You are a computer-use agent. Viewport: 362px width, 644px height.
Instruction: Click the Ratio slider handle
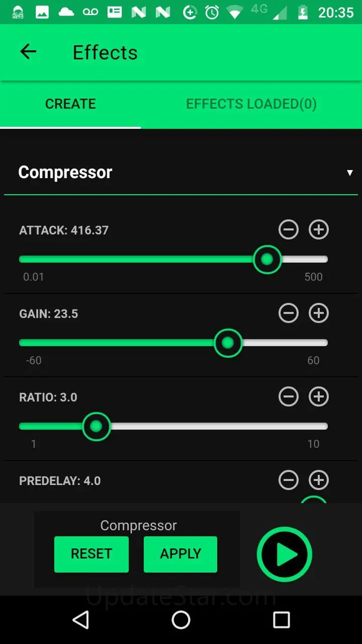96,426
